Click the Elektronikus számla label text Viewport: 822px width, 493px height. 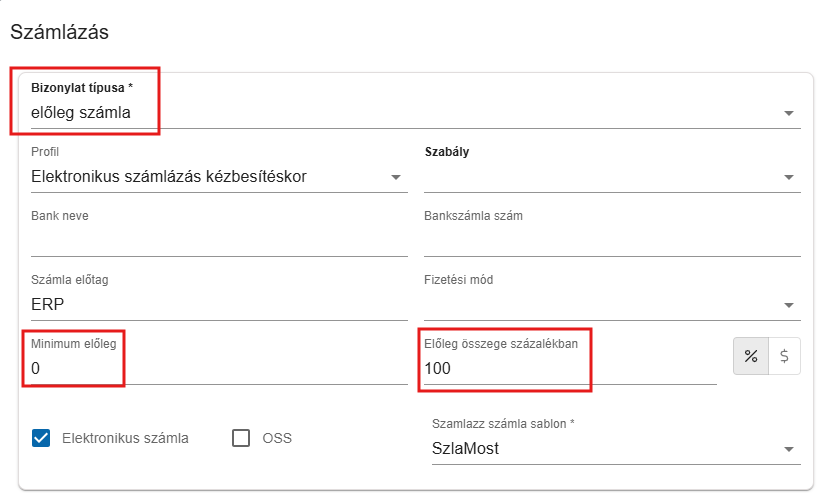(x=125, y=437)
